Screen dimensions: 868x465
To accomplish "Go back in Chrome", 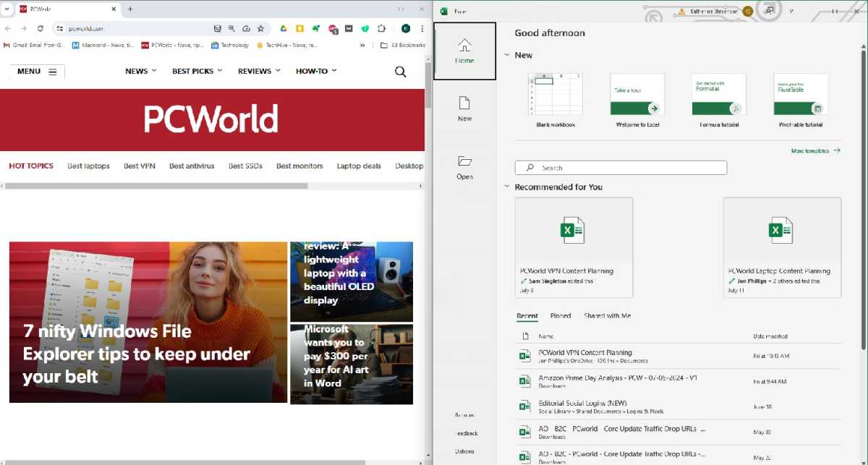I will tap(8, 28).
